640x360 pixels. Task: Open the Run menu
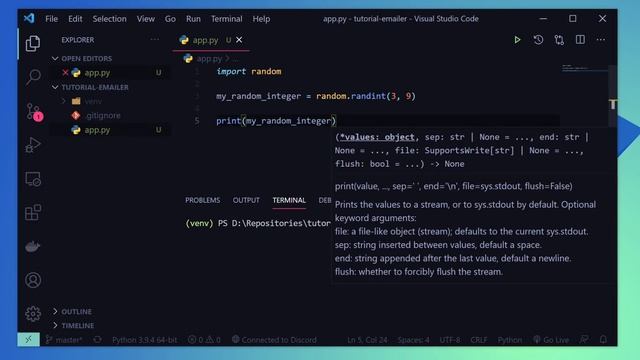click(x=193, y=19)
